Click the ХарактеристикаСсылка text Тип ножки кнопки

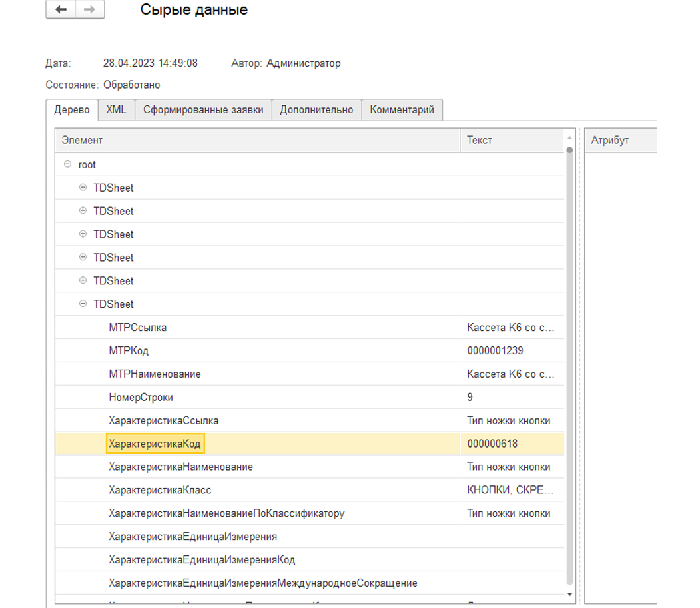point(508,420)
